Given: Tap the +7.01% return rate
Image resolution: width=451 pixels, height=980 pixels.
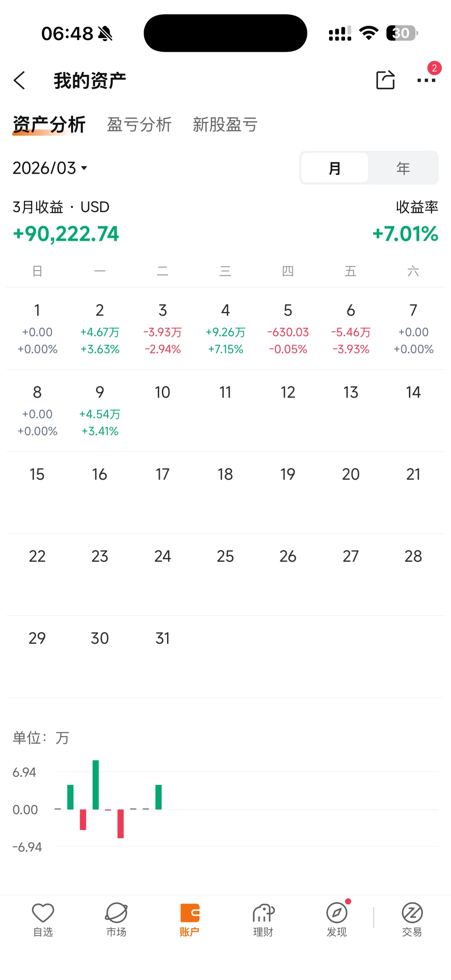Looking at the screenshot, I should click(x=405, y=233).
